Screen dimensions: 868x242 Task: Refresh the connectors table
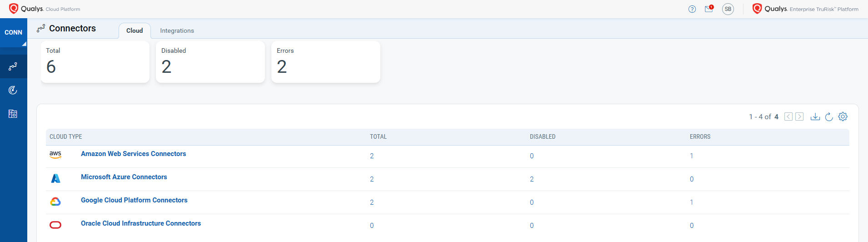pos(828,117)
